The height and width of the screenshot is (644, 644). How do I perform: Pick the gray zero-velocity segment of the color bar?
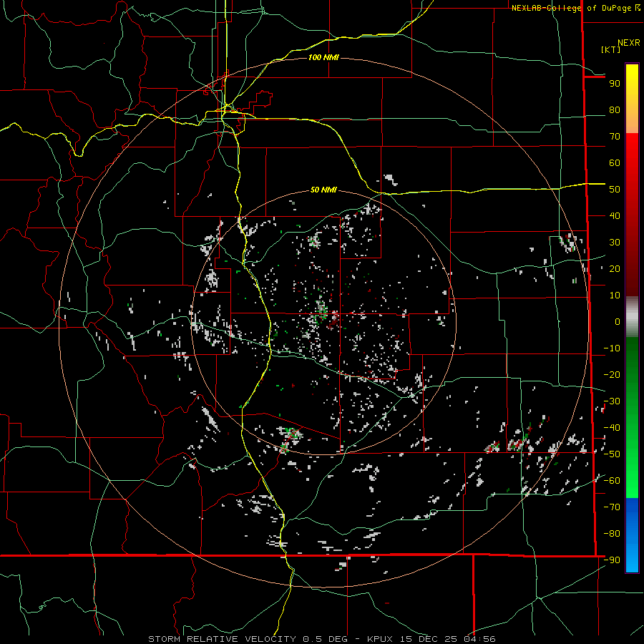[x=632, y=317]
